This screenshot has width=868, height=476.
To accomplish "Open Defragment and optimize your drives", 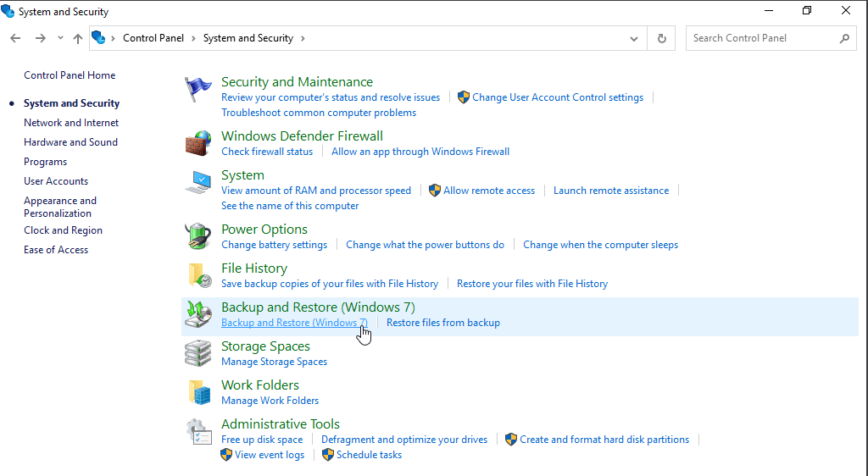I will tap(404, 440).
